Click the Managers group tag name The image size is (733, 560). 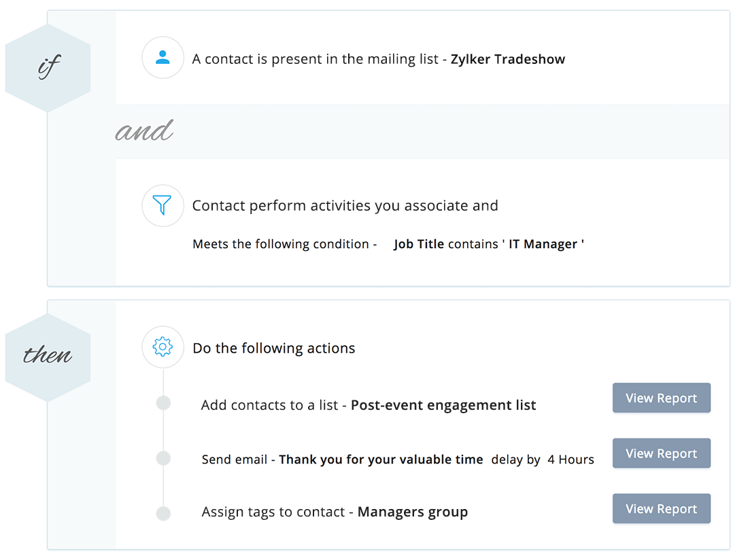point(413,512)
